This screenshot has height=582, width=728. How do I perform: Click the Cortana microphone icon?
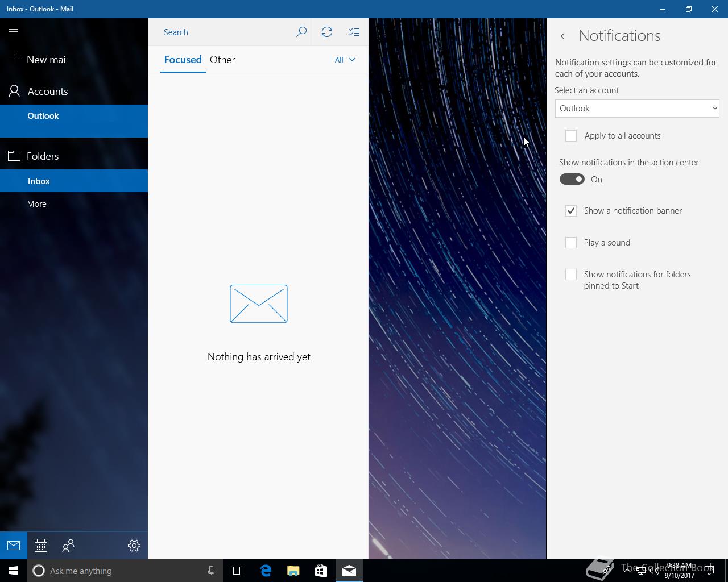coord(211,571)
